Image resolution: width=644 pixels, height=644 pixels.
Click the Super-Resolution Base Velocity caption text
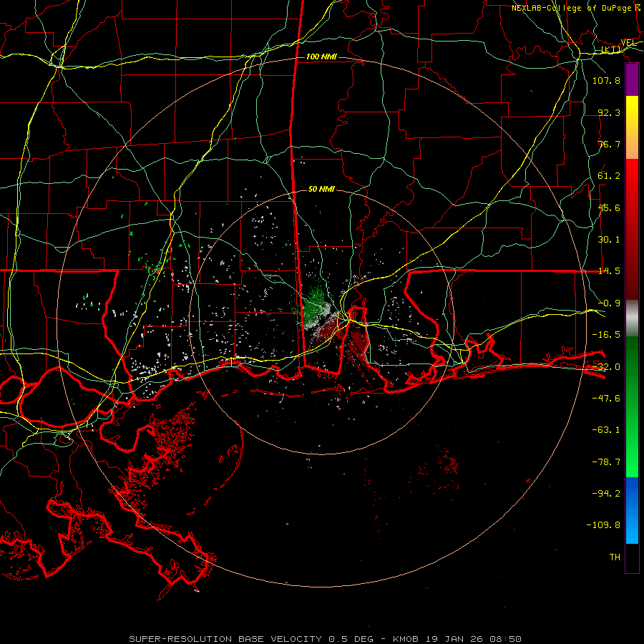326,639
